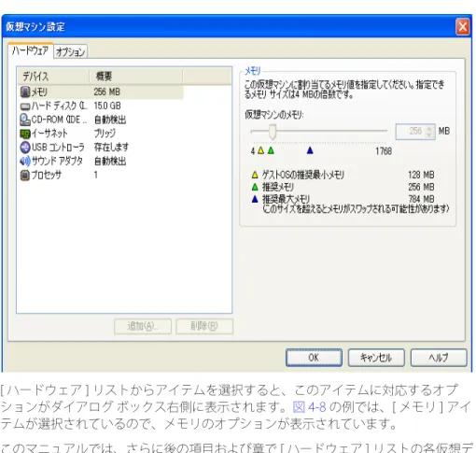
Task: Switch to the オプション tab
Action: tap(71, 51)
